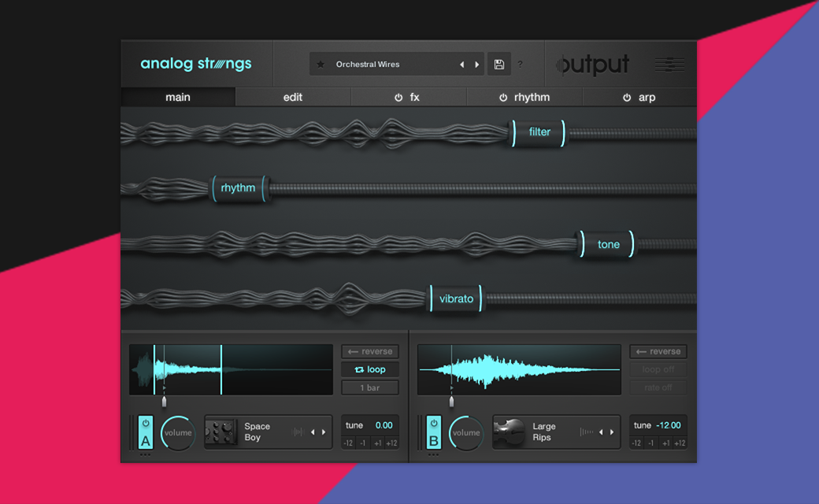
Task: Toggle reverse on layer A
Action: 370,351
